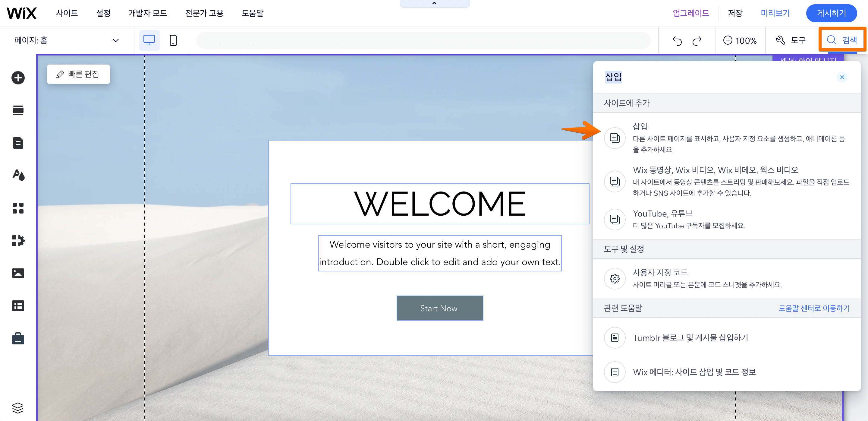Follow the 도움말 센터로 이동하기 link
Screen dimensions: 868x421
814,308
